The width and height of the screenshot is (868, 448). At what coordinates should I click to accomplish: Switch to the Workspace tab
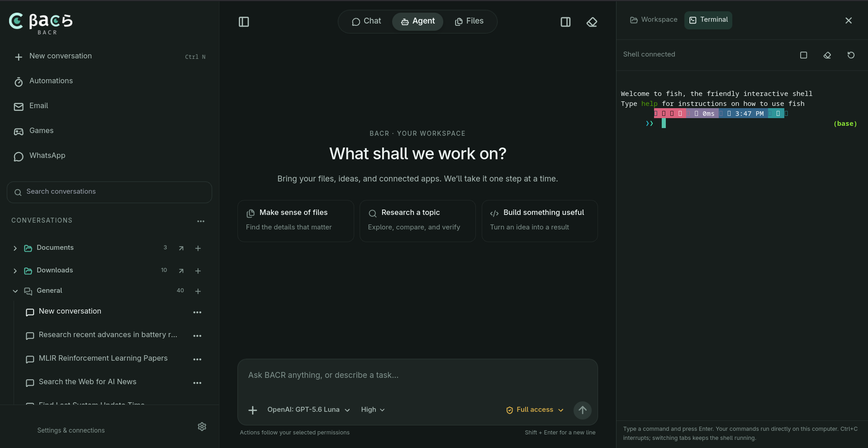[654, 20]
